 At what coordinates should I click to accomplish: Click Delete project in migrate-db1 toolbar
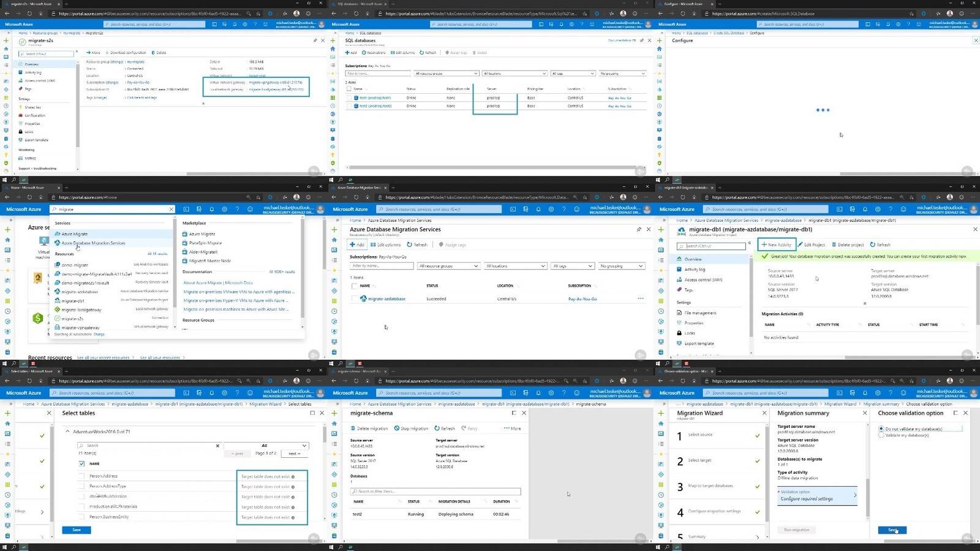(848, 245)
